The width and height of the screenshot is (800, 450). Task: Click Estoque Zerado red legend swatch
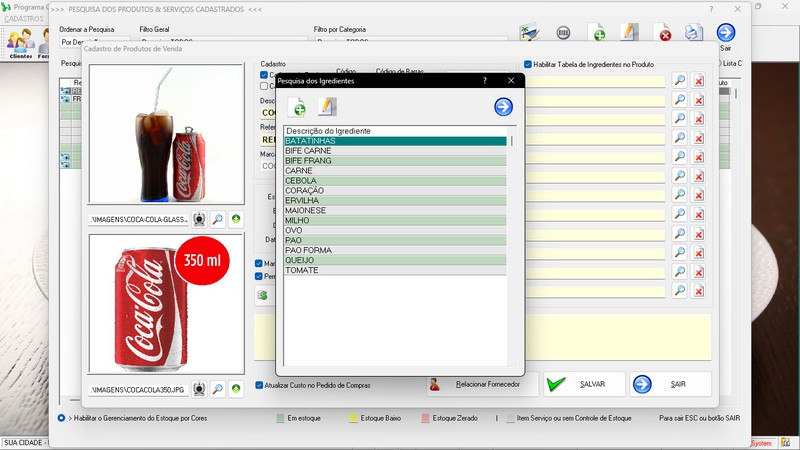425,418
